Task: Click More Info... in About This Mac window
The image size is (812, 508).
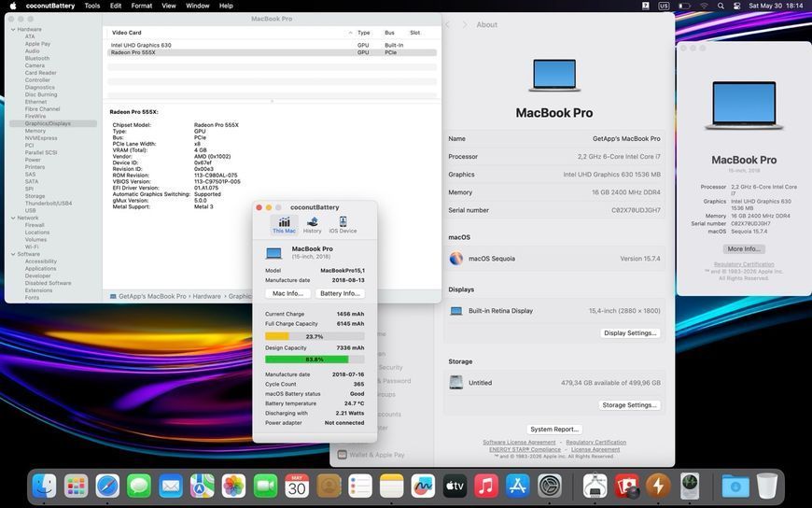Action: (x=744, y=248)
